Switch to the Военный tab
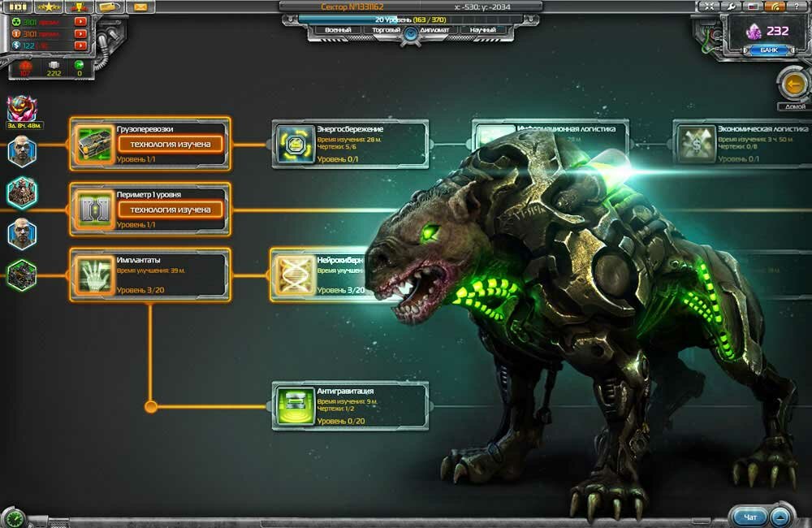 (x=338, y=31)
